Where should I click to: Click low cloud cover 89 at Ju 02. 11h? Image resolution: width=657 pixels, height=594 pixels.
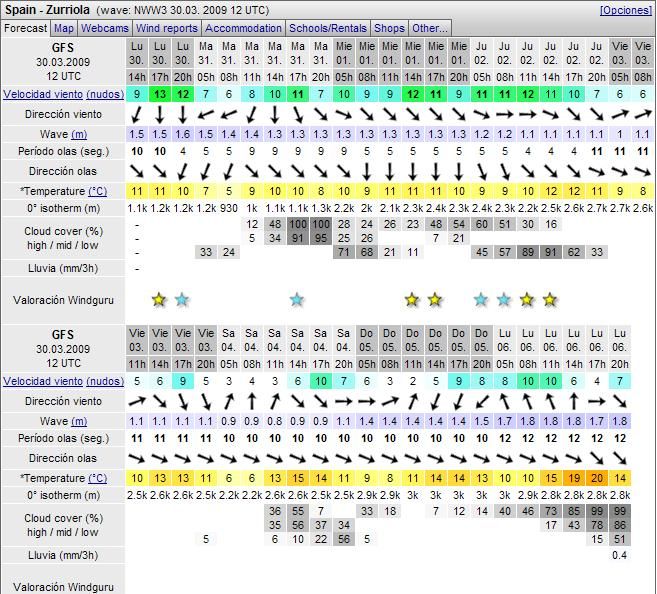click(x=528, y=252)
